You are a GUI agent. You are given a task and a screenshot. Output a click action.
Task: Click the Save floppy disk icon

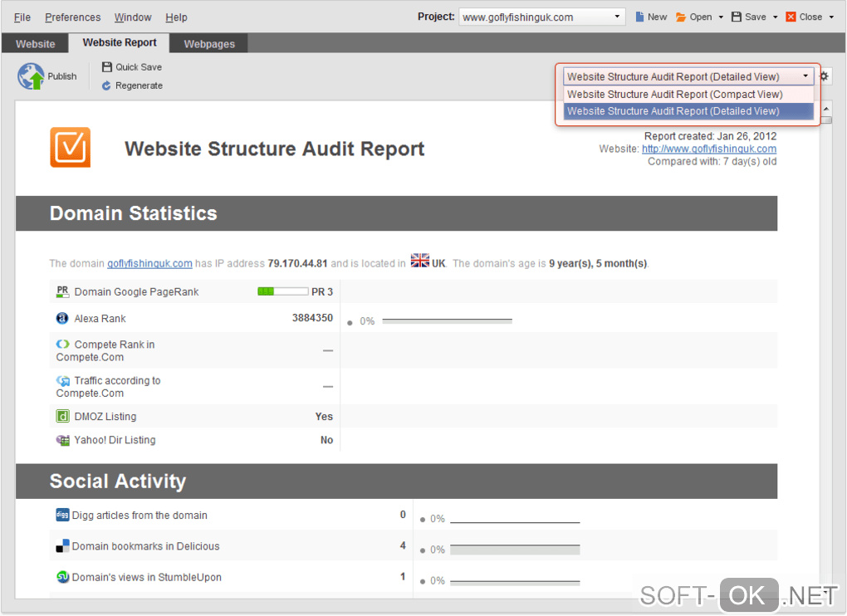coord(737,17)
